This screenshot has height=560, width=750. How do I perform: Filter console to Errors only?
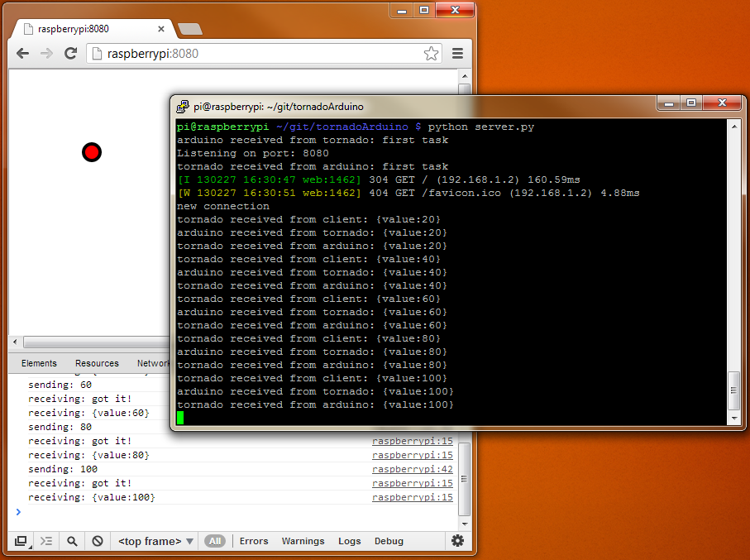tap(254, 541)
